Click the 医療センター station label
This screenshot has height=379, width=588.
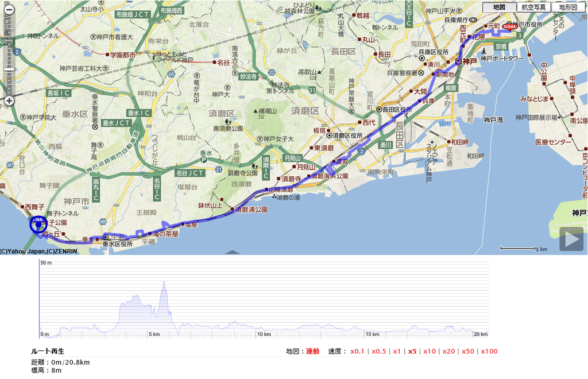(x=554, y=142)
